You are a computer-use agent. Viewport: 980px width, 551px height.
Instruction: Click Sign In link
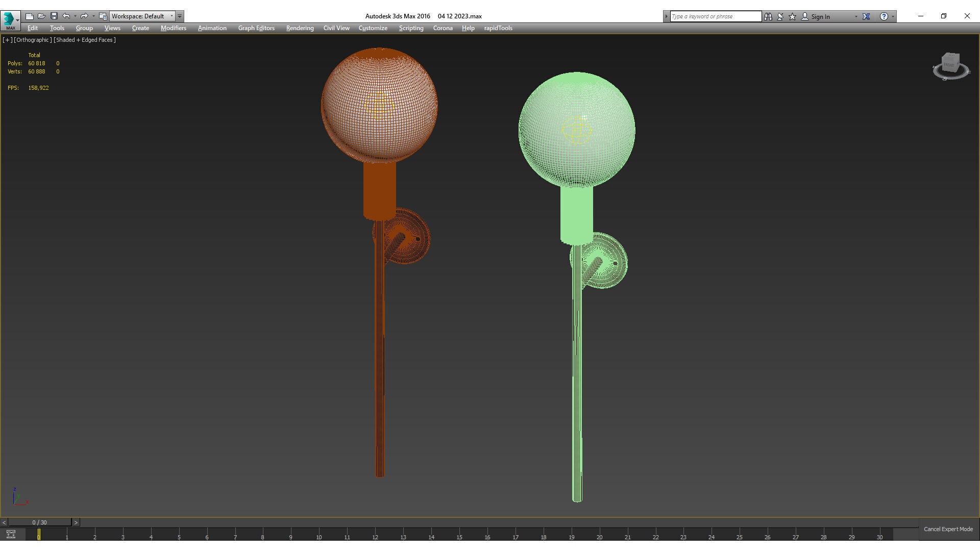820,16
